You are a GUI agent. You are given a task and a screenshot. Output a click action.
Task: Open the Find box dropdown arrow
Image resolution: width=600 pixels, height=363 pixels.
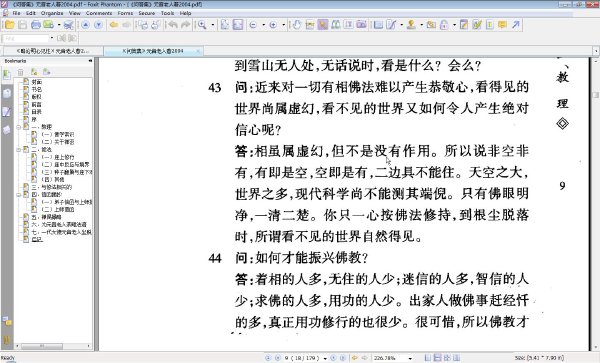point(52,38)
